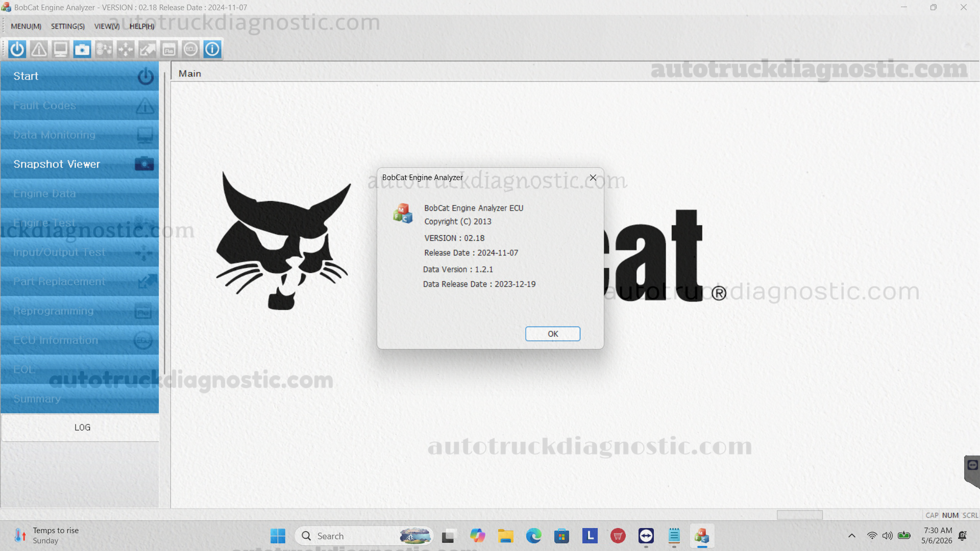The height and width of the screenshot is (551, 980).
Task: Select EOL in the sidebar
Action: click(x=80, y=369)
